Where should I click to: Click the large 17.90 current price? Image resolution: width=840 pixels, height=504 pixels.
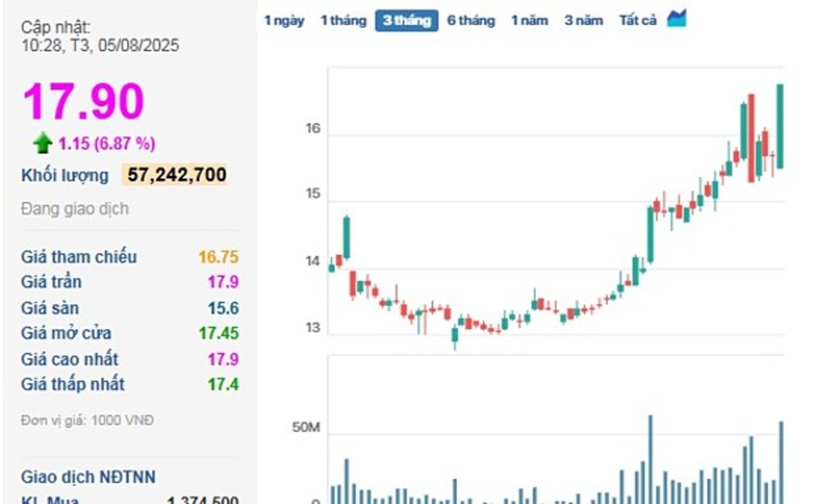point(83,102)
